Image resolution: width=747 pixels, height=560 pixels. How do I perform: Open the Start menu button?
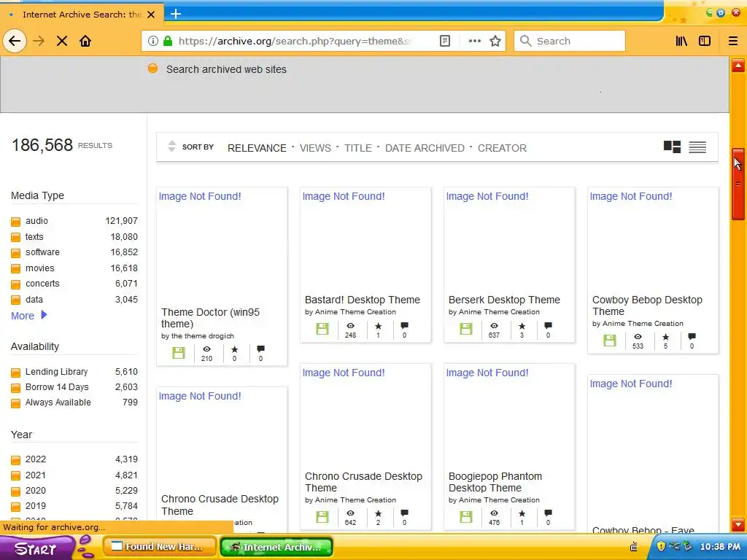coord(36,548)
